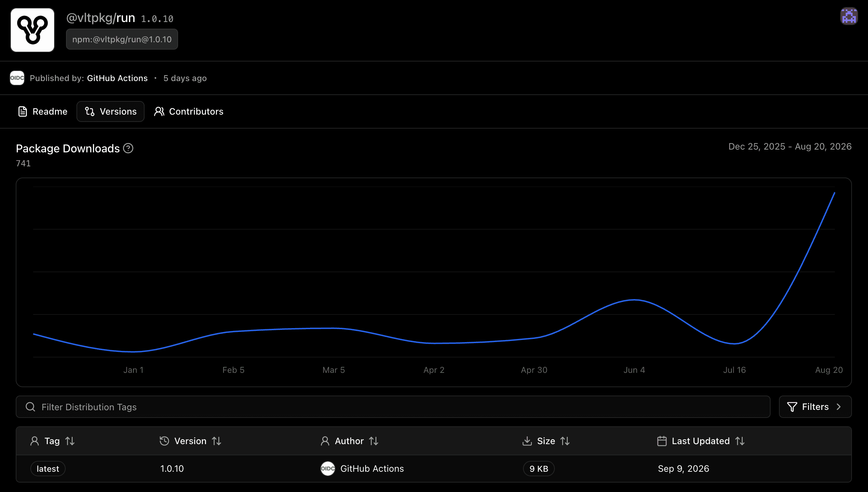
Task: Switch to the Versions tab
Action: point(111,111)
